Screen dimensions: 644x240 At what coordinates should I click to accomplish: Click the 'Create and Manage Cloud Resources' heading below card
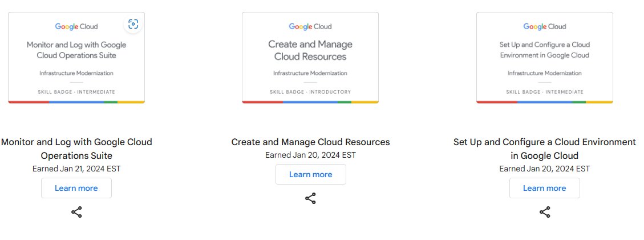click(310, 142)
